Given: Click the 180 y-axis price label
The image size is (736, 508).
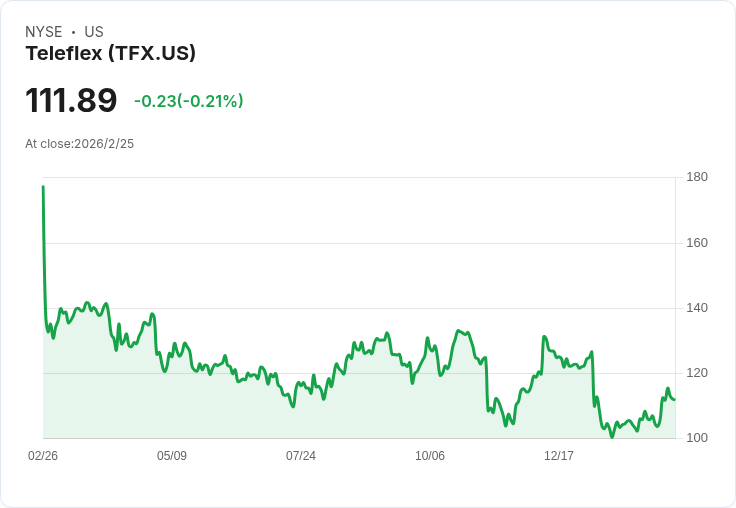Looking at the screenshot, I should 697,177.
